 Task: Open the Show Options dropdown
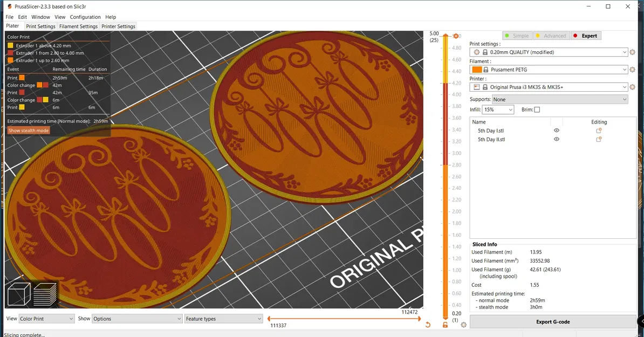137,319
